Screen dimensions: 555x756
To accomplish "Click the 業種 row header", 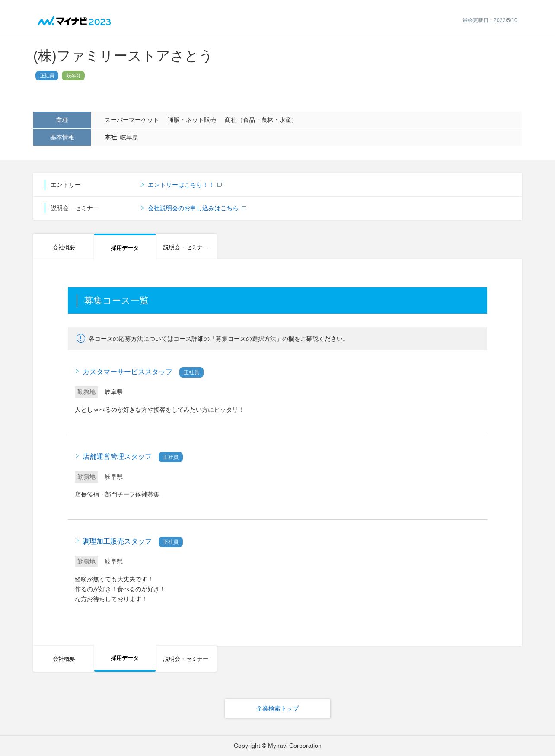I will point(62,120).
